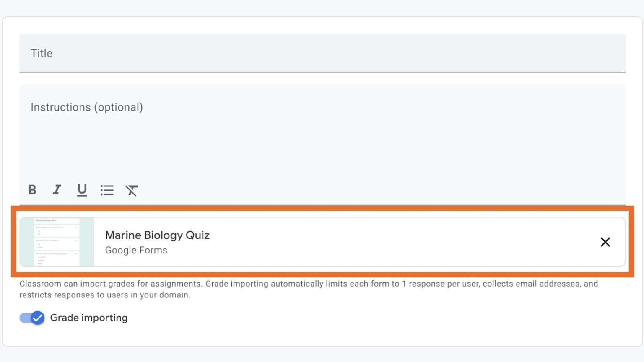Click the Instructions (optional) text area
The height and width of the screenshot is (362, 644).
click(168, 107)
